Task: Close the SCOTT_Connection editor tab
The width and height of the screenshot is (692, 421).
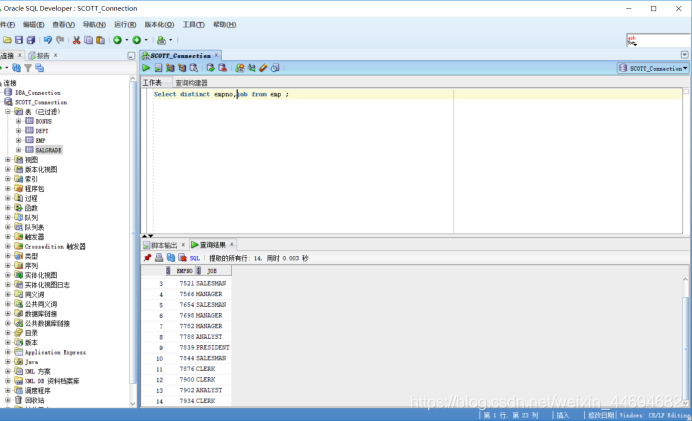Action: [216, 55]
